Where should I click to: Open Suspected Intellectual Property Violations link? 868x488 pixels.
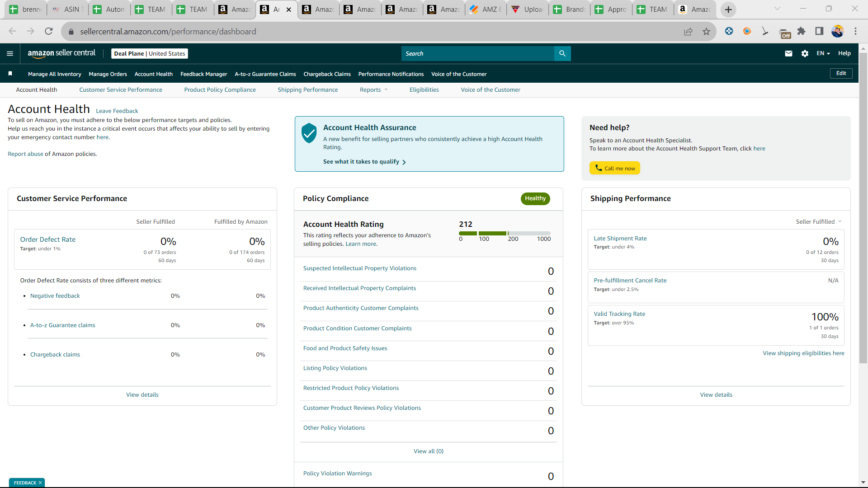tap(360, 268)
